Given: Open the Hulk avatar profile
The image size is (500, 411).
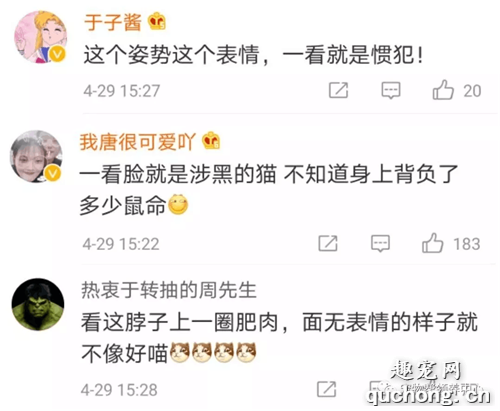Looking at the screenshot, I should [38, 304].
